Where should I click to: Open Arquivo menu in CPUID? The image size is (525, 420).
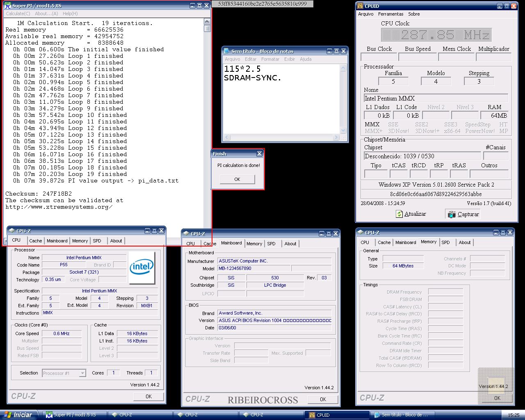[366, 14]
